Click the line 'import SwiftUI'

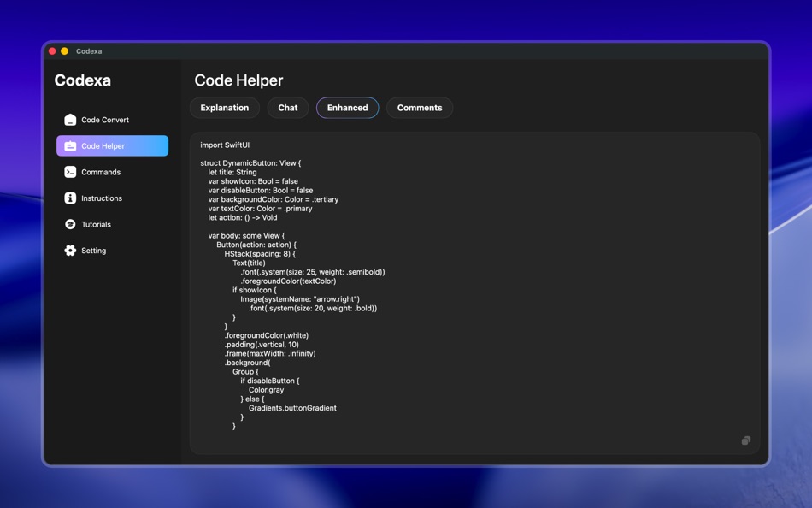225,145
